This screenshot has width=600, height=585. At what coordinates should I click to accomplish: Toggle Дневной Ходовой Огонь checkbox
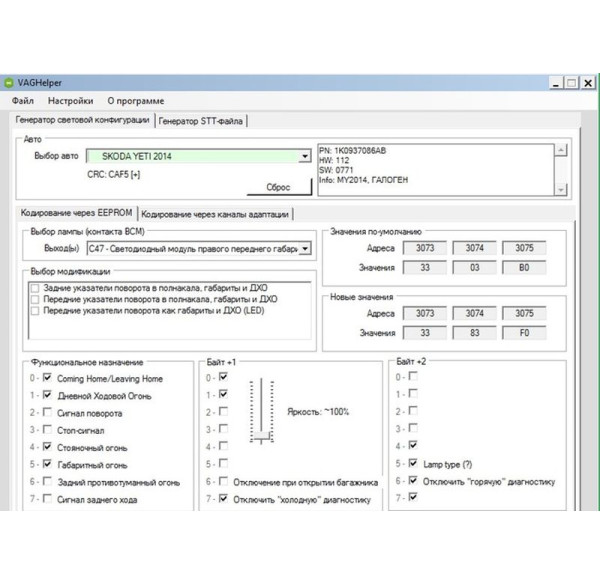[x=47, y=397]
